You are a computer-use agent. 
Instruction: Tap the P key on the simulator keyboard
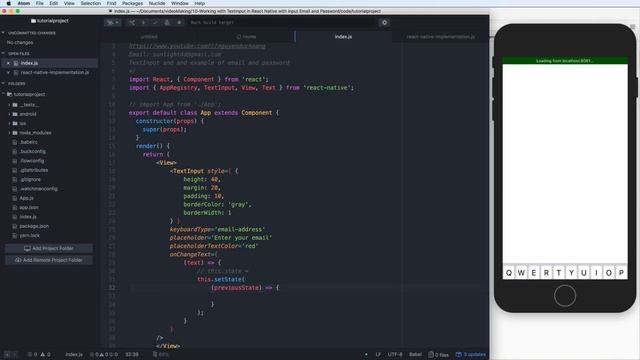pos(621,273)
